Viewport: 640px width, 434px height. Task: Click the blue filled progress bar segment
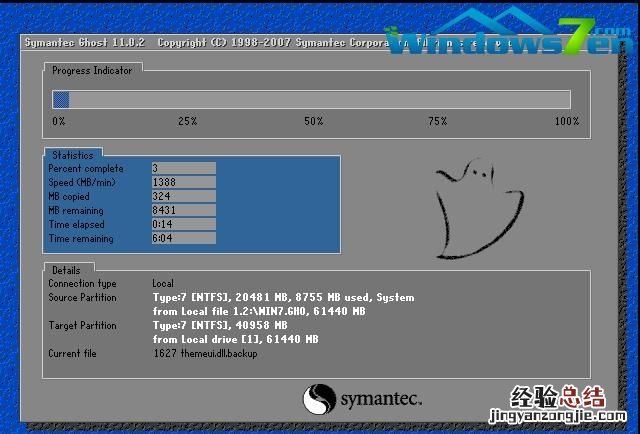tap(61, 99)
